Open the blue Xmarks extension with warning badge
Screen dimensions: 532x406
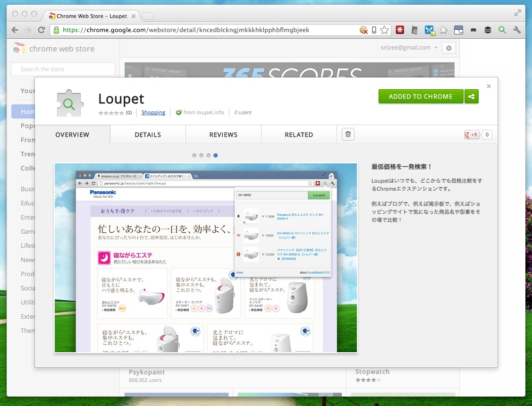[x=430, y=30]
